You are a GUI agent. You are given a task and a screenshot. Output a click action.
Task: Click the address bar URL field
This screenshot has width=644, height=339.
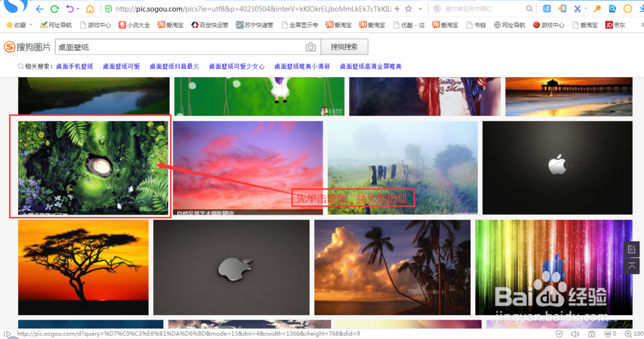click(x=253, y=8)
